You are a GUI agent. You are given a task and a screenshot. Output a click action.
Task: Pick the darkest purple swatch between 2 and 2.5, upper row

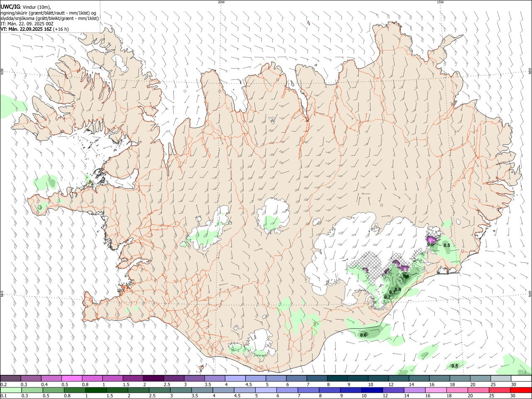click(x=153, y=378)
